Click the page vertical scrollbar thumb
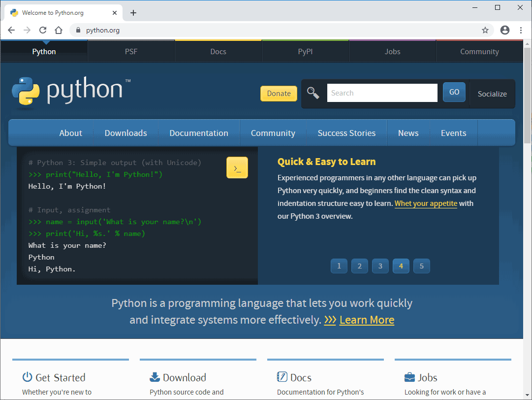Image resolution: width=532 pixels, height=400 pixels. [x=527, y=95]
